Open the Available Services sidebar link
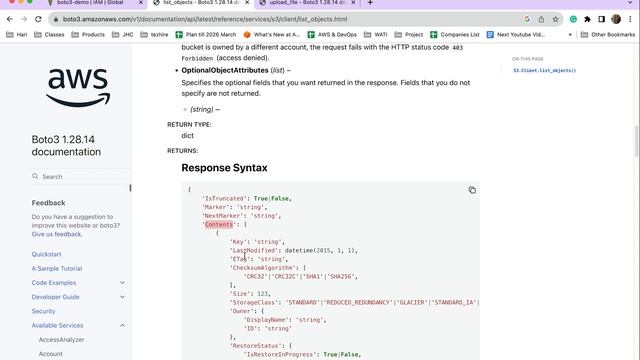The height and width of the screenshot is (360, 640). click(58, 326)
